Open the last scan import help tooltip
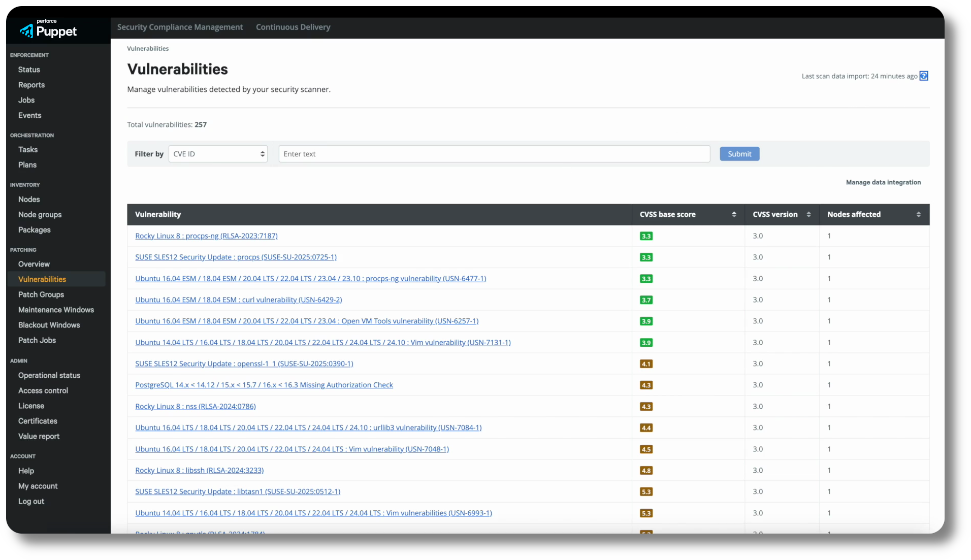971x560 pixels. pos(924,76)
